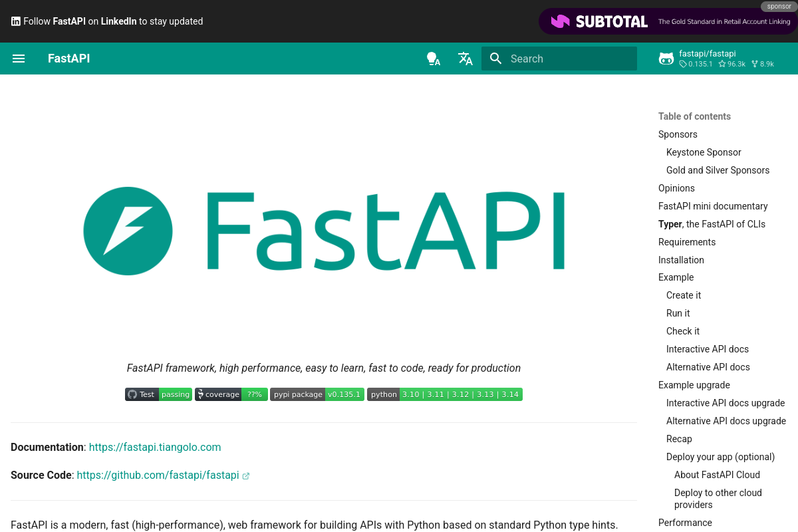The width and height of the screenshot is (798, 532).
Task: Expand the Sponsors section in contents
Action: click(x=678, y=134)
